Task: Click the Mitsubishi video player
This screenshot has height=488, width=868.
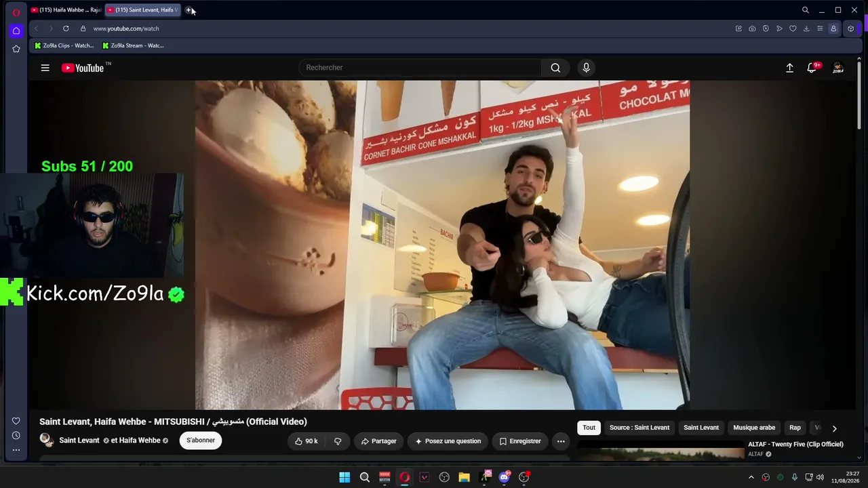Action: (442, 245)
